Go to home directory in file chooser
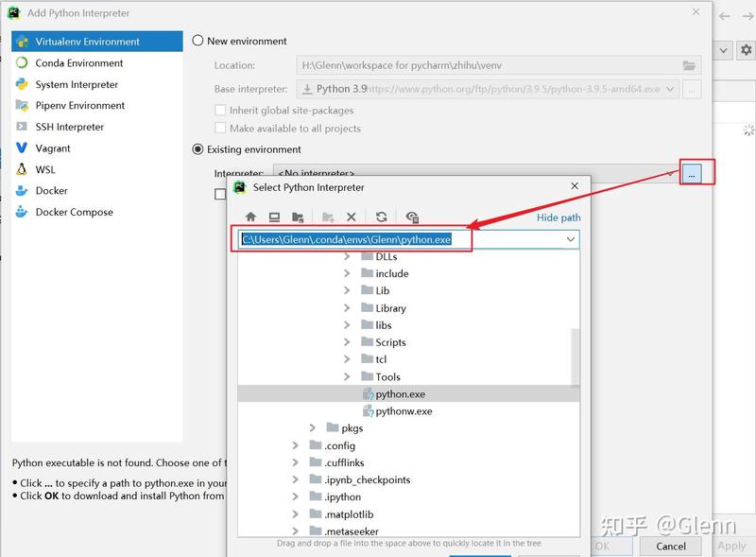Viewport: 756px width, 557px height. 250,218
